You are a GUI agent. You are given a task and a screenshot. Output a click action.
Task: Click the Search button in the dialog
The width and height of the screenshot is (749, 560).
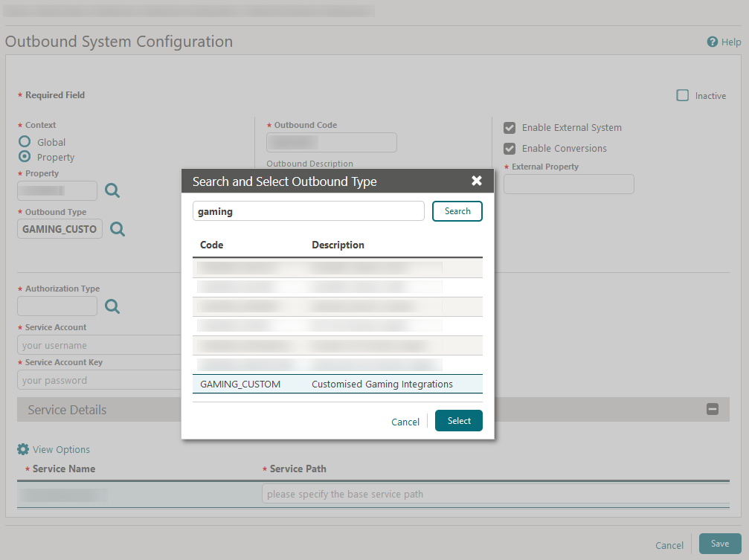[457, 210]
